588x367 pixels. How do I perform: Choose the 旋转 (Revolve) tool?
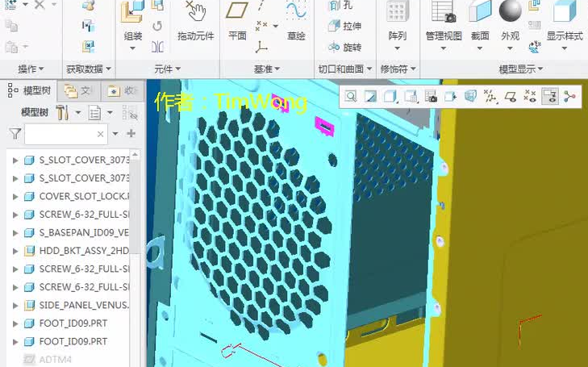point(344,48)
